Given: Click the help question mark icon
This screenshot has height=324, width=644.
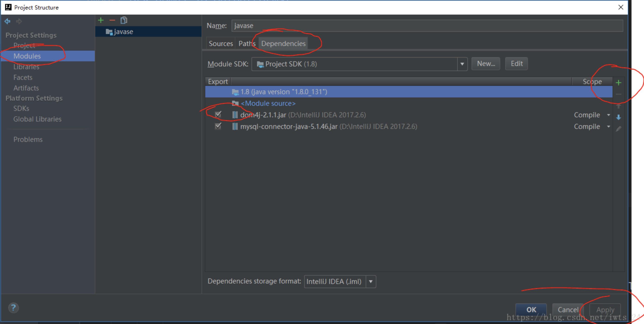Looking at the screenshot, I should tap(13, 308).
